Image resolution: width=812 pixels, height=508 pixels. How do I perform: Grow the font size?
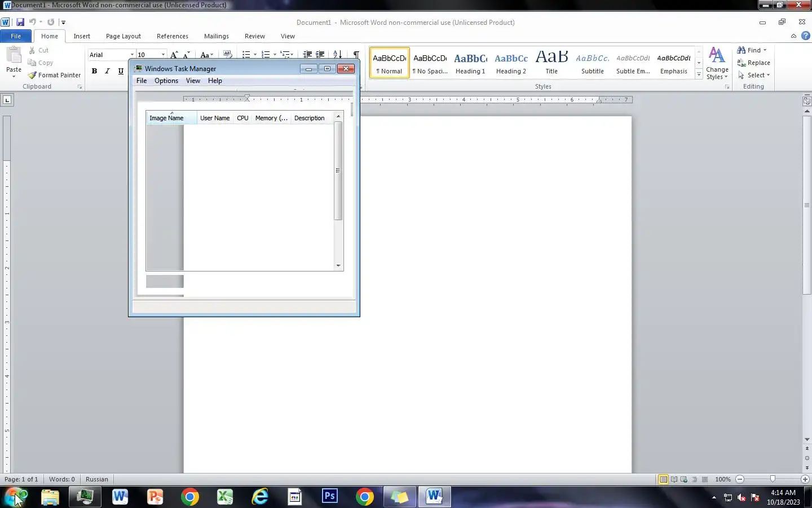tap(174, 55)
